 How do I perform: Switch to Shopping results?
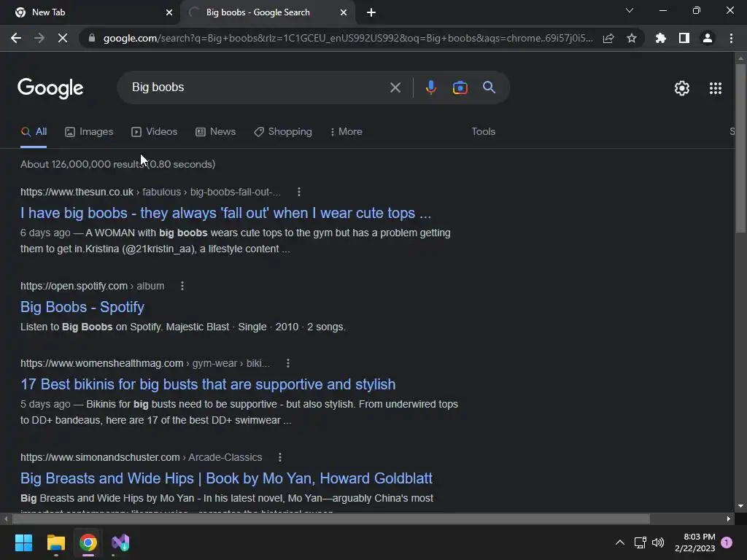(x=283, y=132)
